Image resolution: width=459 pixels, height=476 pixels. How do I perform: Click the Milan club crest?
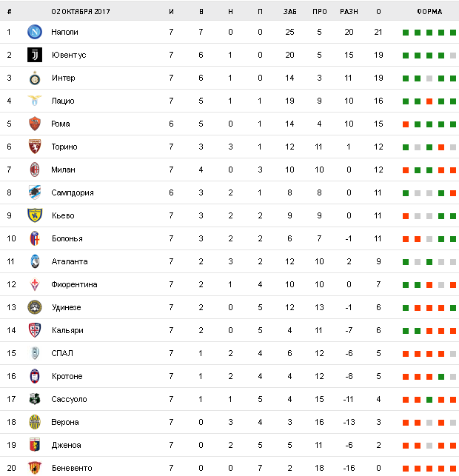click(x=34, y=170)
